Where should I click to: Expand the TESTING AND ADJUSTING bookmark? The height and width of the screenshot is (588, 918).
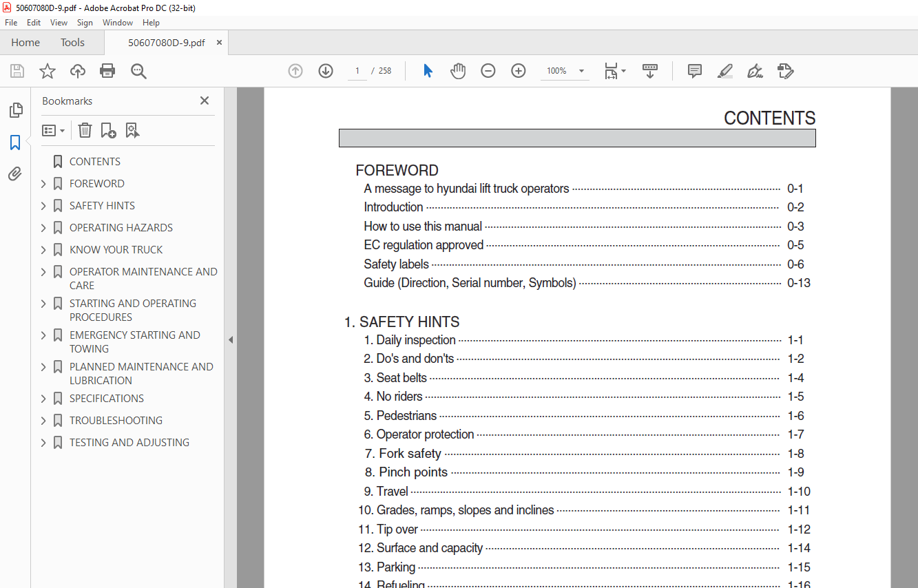pos(43,443)
